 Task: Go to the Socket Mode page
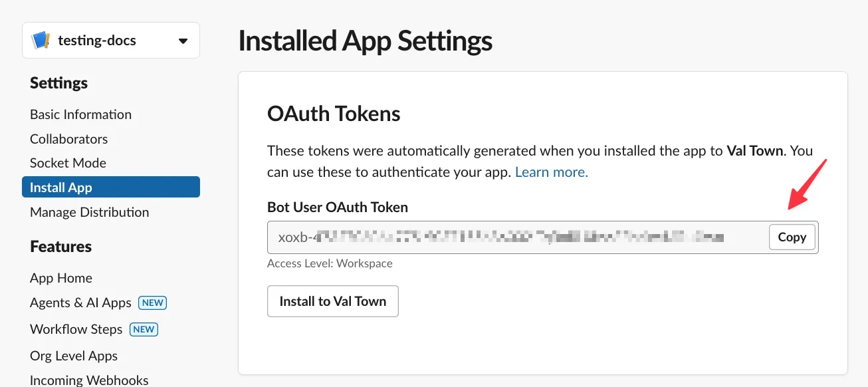click(x=68, y=163)
